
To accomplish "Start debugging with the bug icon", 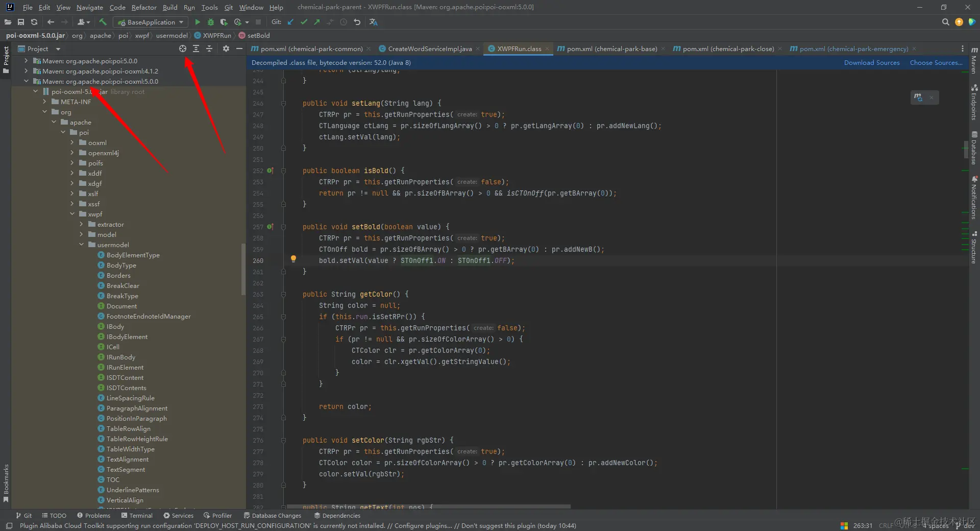I will point(210,22).
